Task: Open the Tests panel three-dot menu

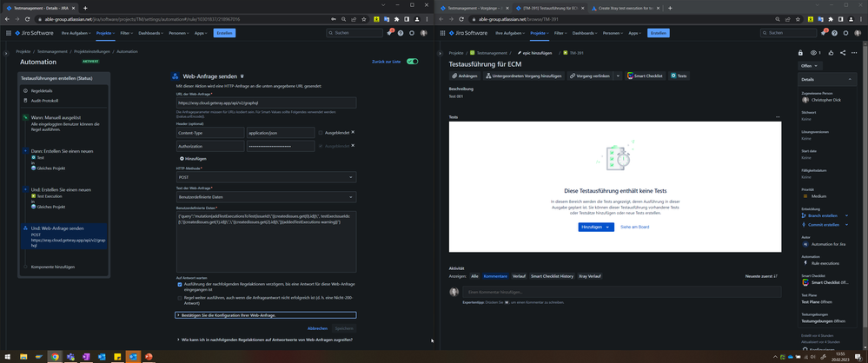Action: (x=778, y=117)
